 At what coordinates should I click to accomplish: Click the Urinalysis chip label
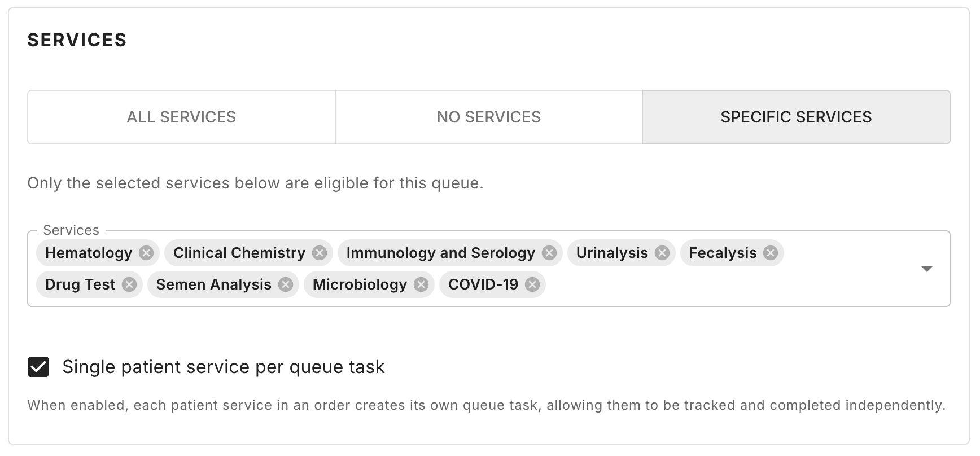pos(612,253)
